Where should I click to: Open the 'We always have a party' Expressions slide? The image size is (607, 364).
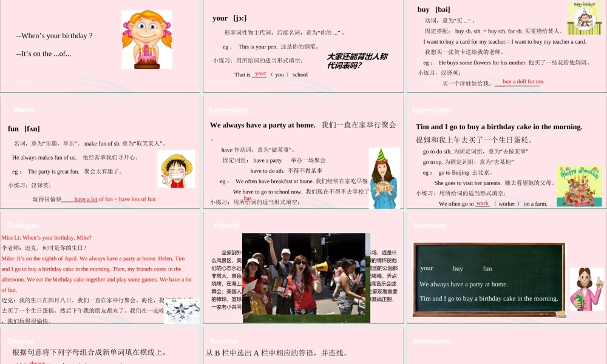coord(303,152)
